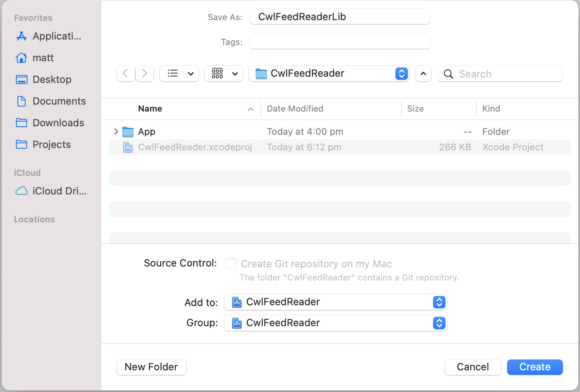The width and height of the screenshot is (580, 392).
Task: Open the Add to project dropdown
Action: coord(335,302)
